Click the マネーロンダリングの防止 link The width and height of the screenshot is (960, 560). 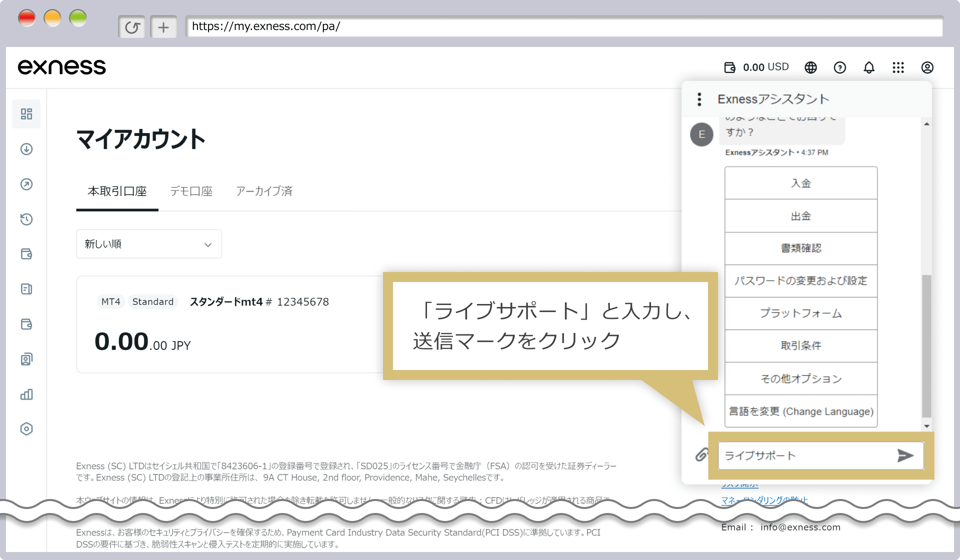pos(764,500)
